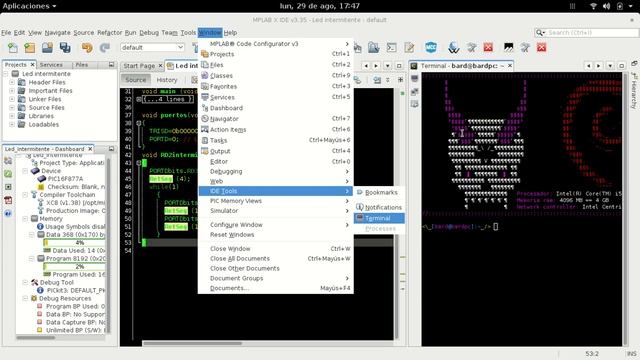The image size is (640, 360).
Task: Click the Save All toolbar icon
Action: coord(65,48)
